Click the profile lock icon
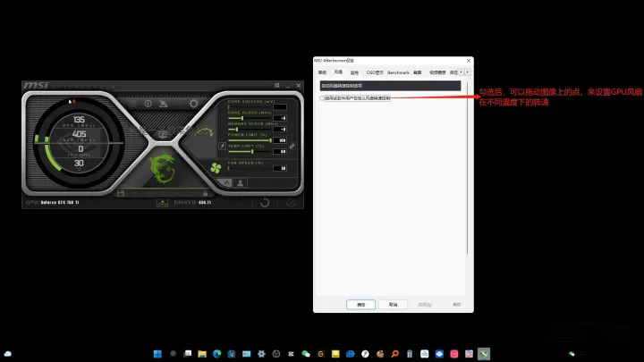 pos(206,193)
